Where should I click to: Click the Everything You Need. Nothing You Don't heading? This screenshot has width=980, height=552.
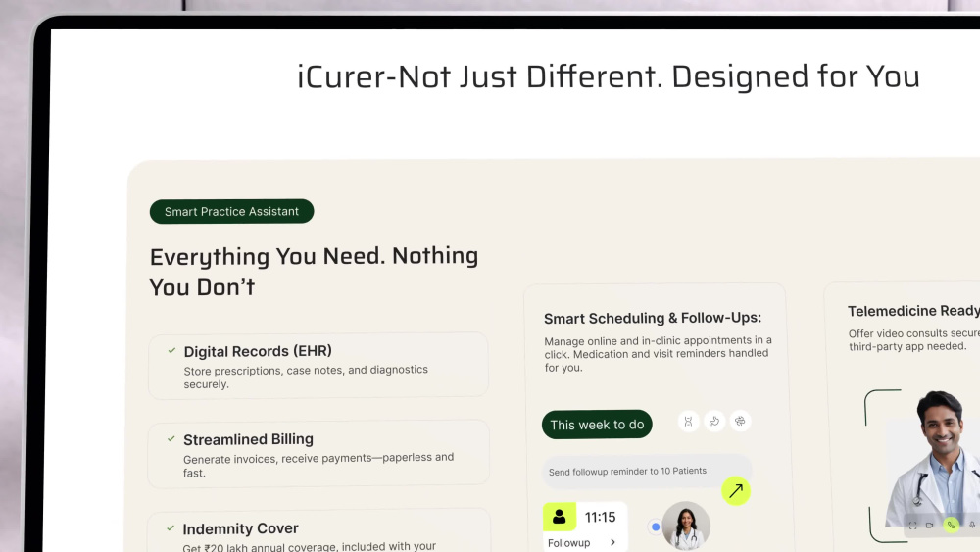(x=314, y=272)
